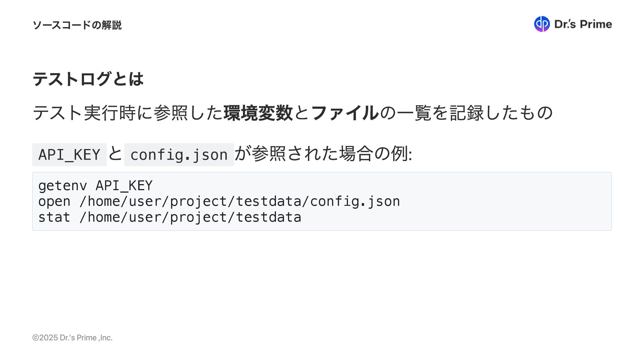Image resolution: width=644 pixels, height=362 pixels.
Task: Click テスト実行時に参照した sentence start
Action: pos(127,113)
